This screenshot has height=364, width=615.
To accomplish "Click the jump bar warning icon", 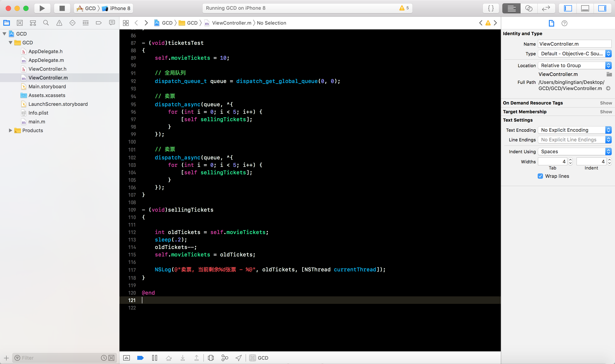I will click(x=488, y=23).
